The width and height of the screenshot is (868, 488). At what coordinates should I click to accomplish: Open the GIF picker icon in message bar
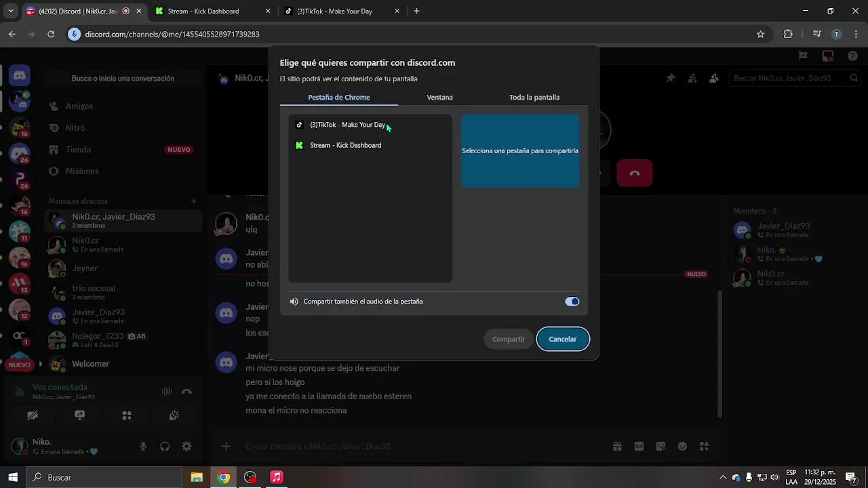tap(639, 447)
